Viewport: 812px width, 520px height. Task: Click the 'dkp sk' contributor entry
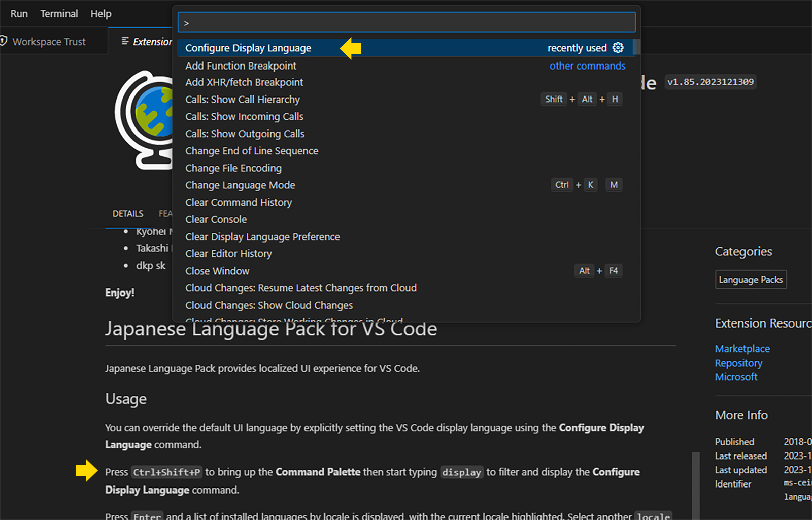pyautogui.click(x=151, y=266)
